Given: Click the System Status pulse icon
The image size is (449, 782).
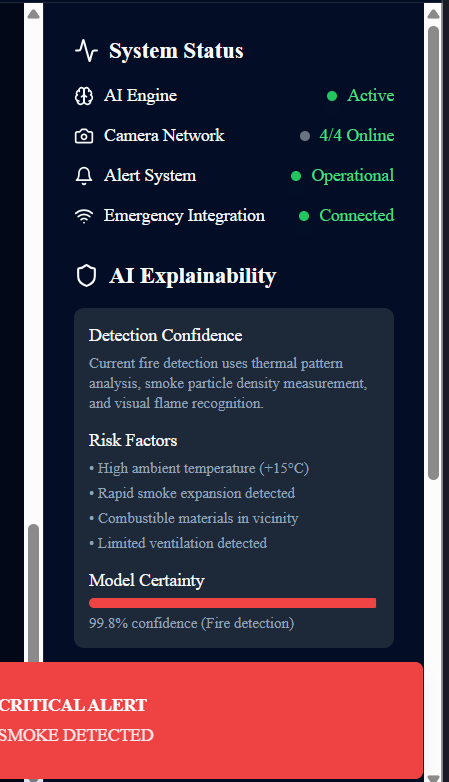Looking at the screenshot, I should [86, 51].
